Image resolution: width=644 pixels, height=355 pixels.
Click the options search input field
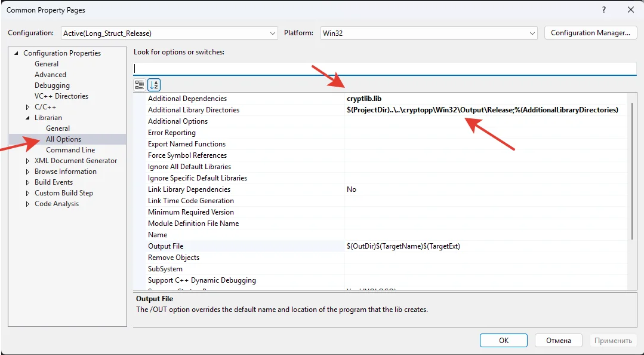tap(384, 69)
